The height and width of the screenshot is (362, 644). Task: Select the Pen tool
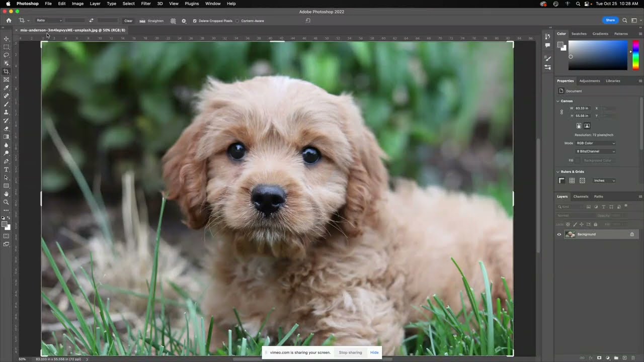7,161
